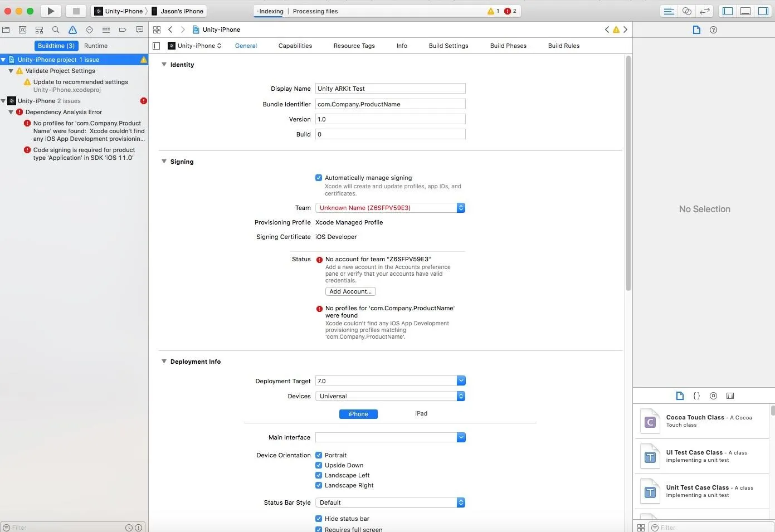Switch to the Build Rules tab

pyautogui.click(x=564, y=46)
